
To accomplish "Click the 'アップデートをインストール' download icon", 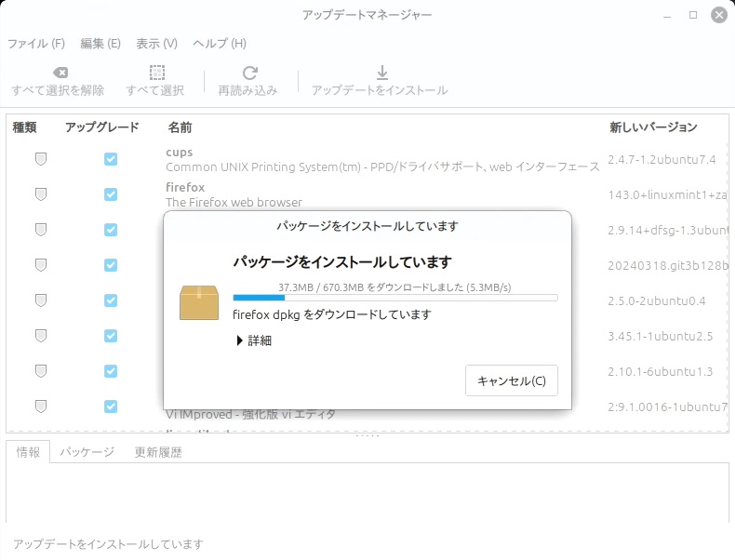I will (380, 73).
